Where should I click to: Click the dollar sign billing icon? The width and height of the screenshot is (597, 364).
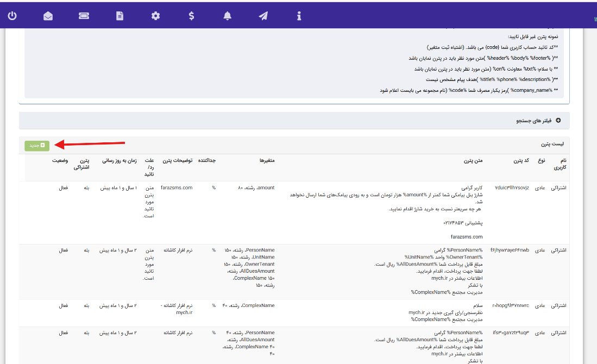click(192, 16)
